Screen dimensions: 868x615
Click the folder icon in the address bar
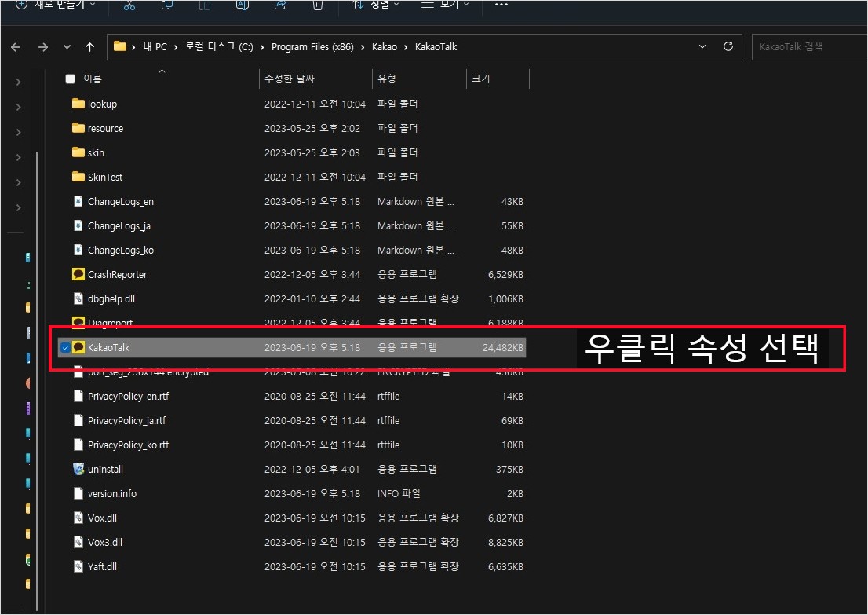[120, 46]
